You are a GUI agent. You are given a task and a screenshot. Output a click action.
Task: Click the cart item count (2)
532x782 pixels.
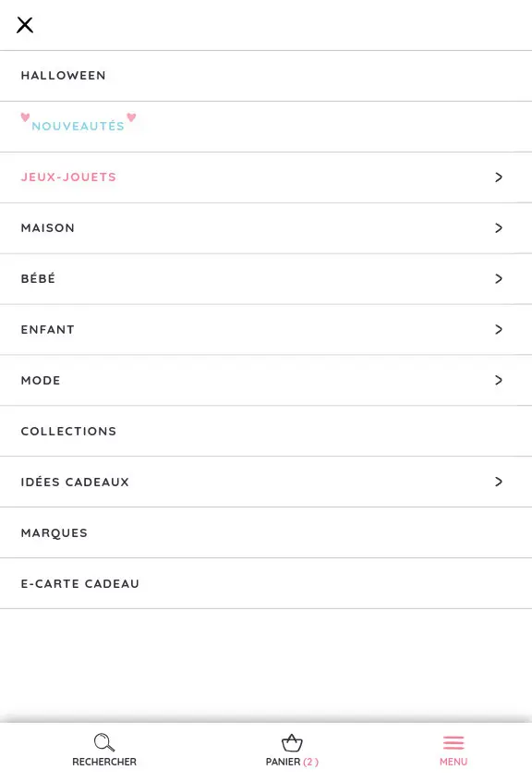(310, 762)
